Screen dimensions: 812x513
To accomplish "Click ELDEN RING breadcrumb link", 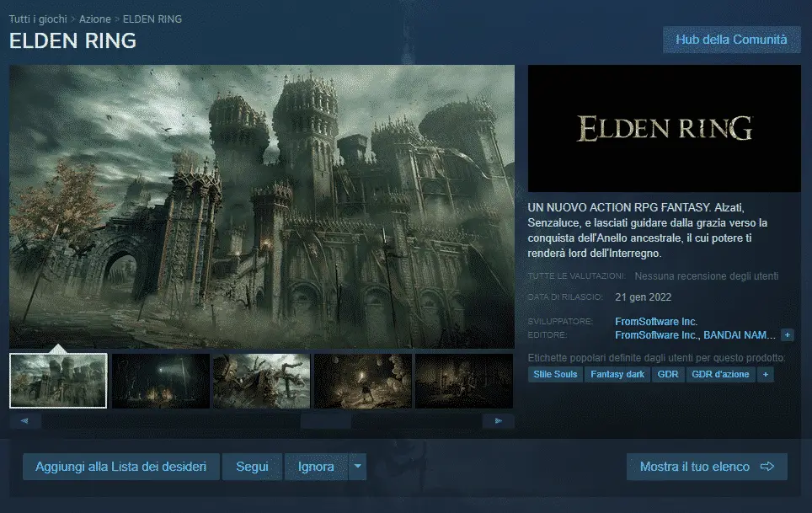I will coord(152,19).
